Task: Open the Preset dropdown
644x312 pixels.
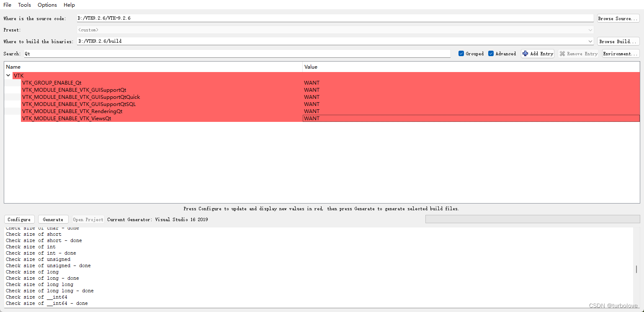Action: tap(590, 30)
